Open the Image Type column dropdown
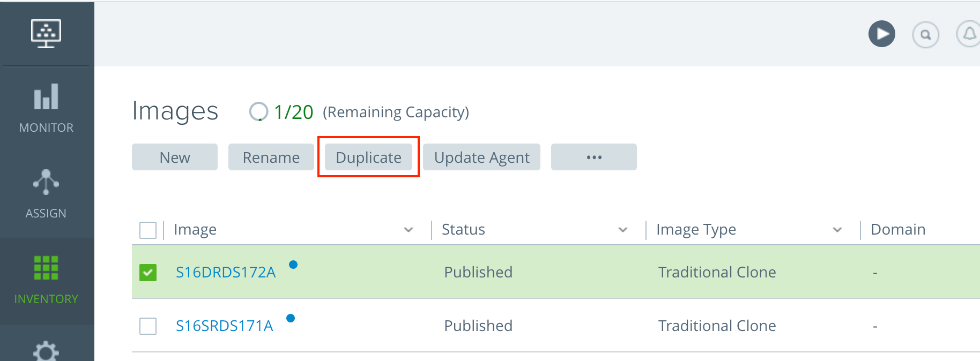The width and height of the screenshot is (980, 361). pyautogui.click(x=837, y=230)
